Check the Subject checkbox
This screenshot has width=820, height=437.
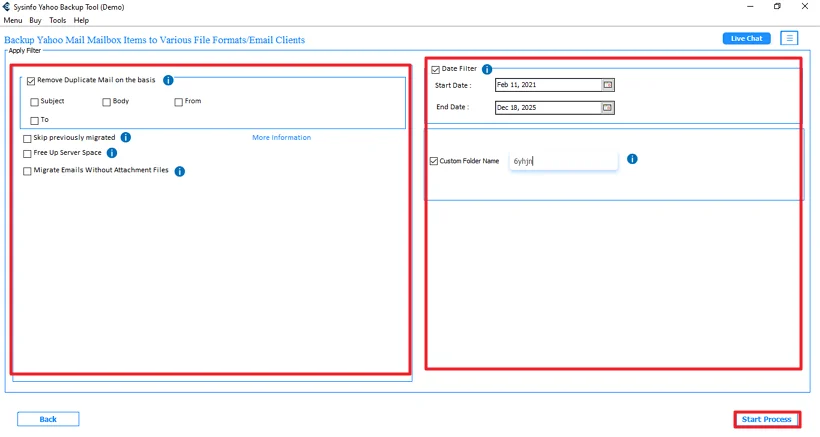coord(35,102)
